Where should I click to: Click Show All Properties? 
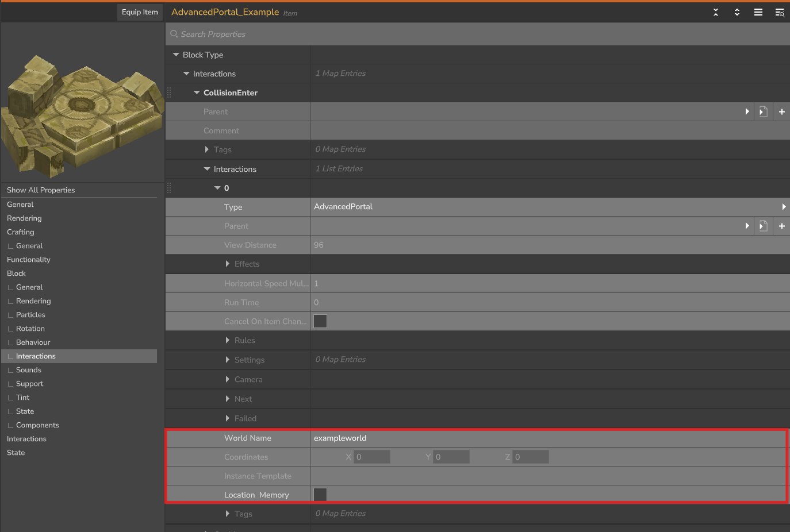click(x=41, y=190)
